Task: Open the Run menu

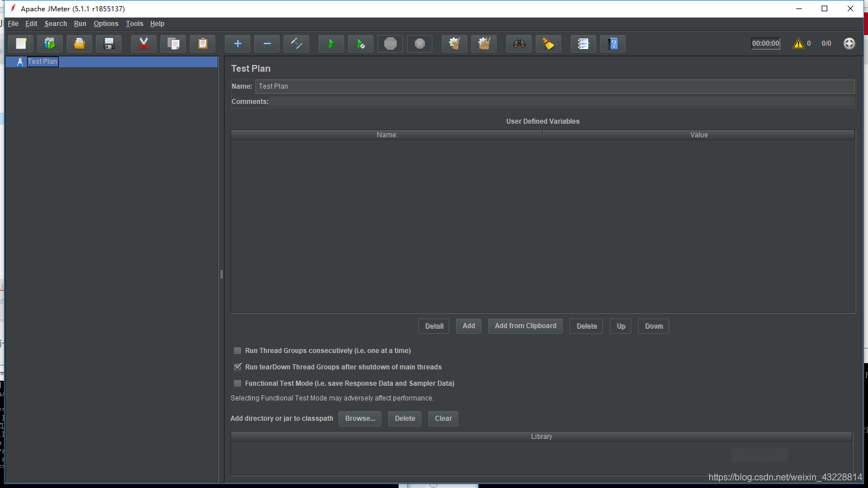Action: 80,24
